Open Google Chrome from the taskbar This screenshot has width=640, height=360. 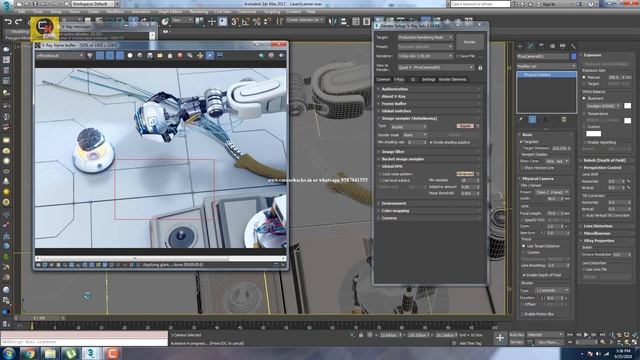pos(29,353)
